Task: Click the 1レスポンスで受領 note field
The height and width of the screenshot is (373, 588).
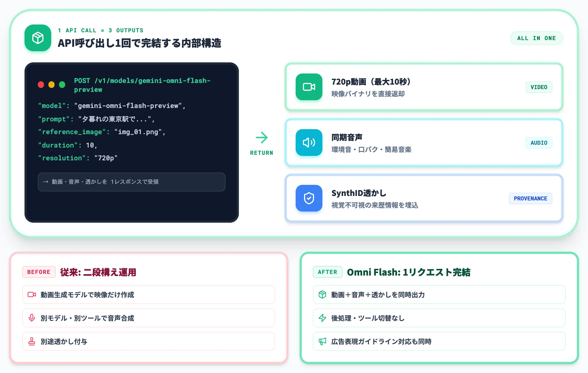Action: (132, 182)
